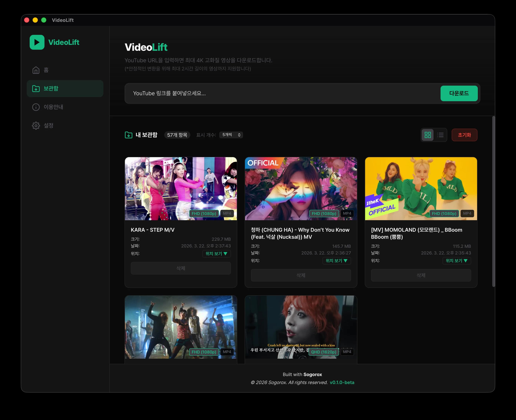Click the v0.1.0-beta version link
This screenshot has height=420, width=516.
pos(342,382)
